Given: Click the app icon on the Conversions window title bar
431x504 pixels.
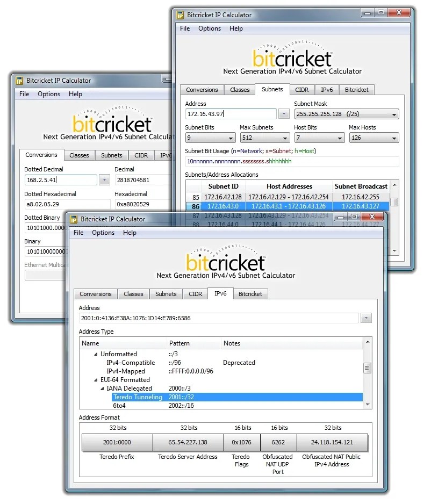Looking at the screenshot, I should pyautogui.click(x=20, y=80).
